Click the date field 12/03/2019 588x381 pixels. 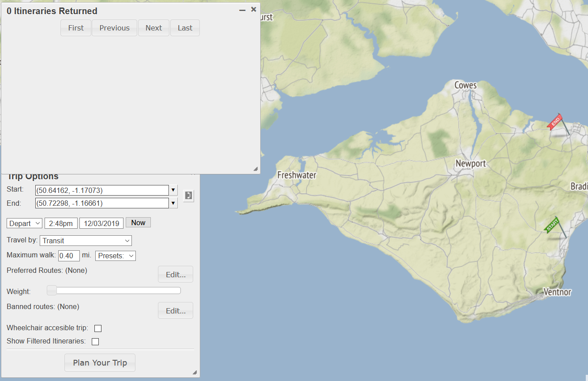click(x=101, y=223)
